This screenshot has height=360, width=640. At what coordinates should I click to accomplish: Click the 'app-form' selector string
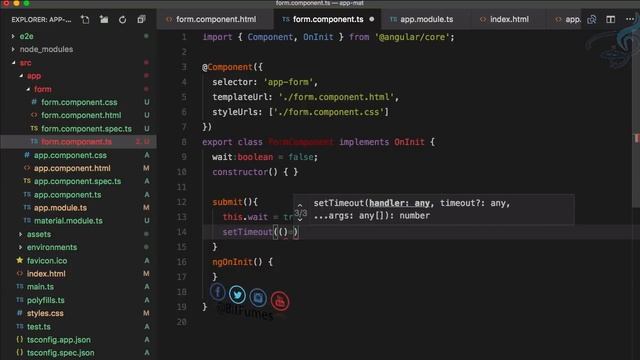pos(288,82)
